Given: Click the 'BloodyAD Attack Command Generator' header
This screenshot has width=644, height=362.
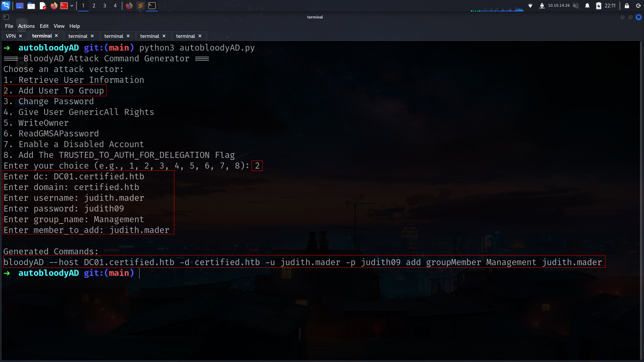Looking at the screenshot, I should pos(106,59).
